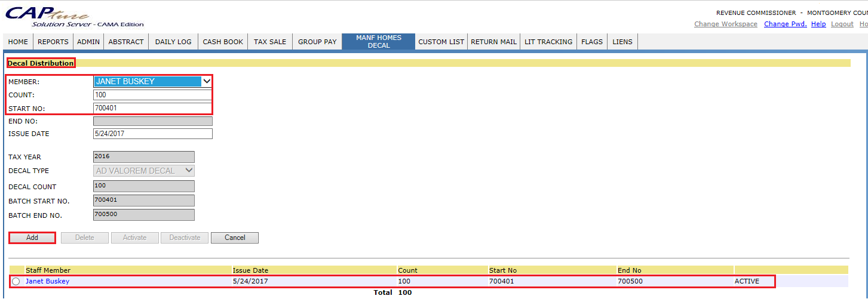
Task: Click the ISSUE DATE field
Action: pyautogui.click(x=152, y=134)
